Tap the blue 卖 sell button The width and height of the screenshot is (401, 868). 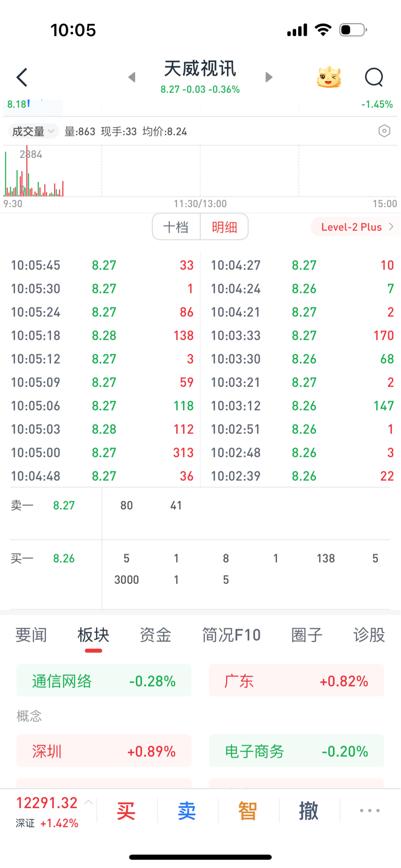click(x=187, y=811)
